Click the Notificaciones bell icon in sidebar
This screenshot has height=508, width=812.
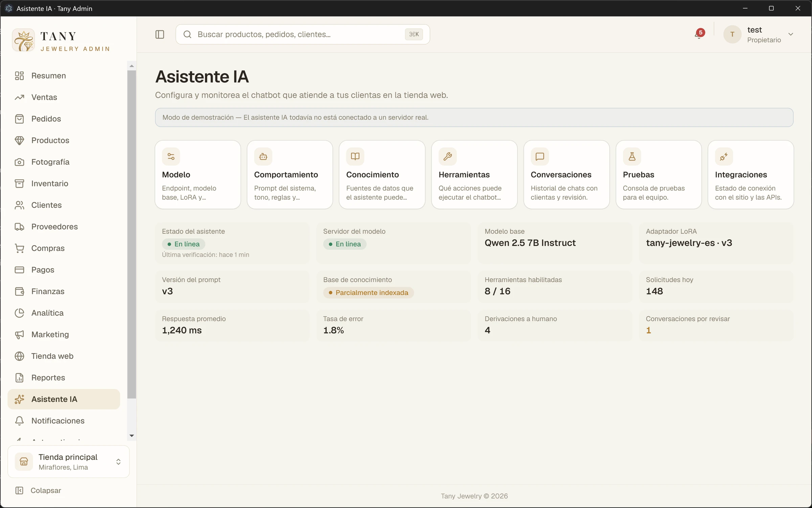click(x=19, y=421)
